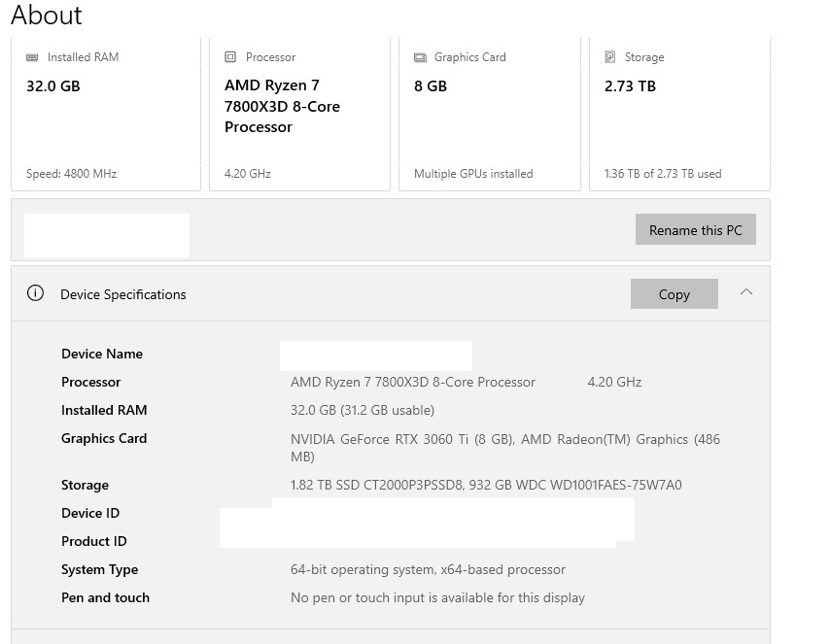Select the Processor value in specifications list

(x=413, y=382)
